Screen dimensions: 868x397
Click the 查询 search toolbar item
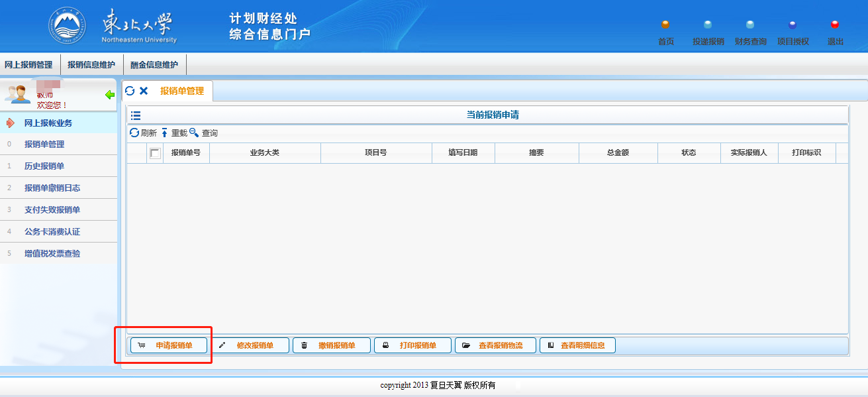(204, 133)
